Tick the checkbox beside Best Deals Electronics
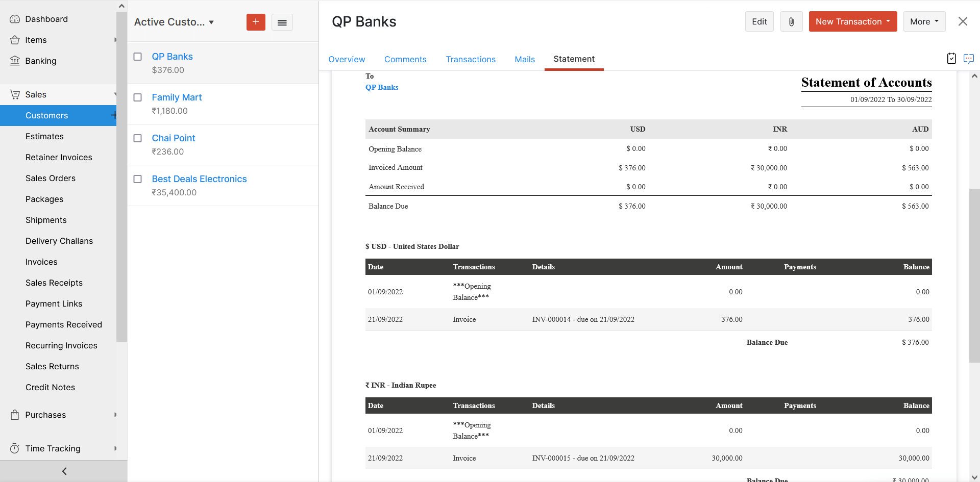The width and height of the screenshot is (980, 482). click(x=137, y=179)
